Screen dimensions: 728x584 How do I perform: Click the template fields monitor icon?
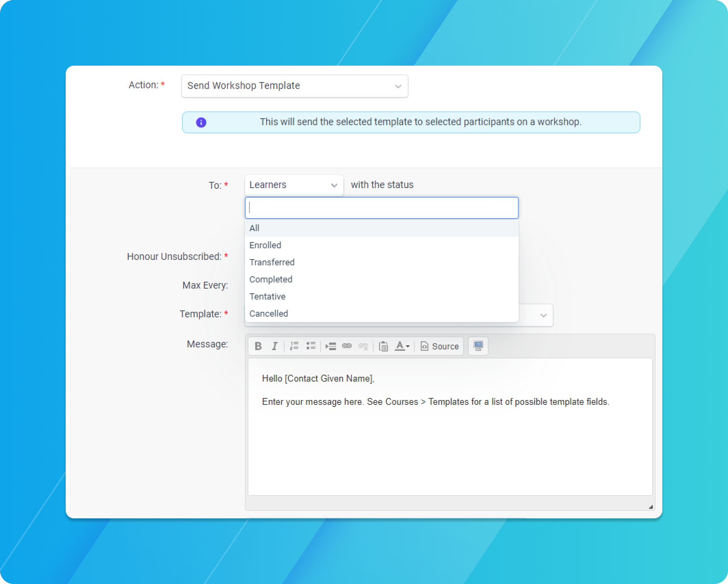coord(478,346)
